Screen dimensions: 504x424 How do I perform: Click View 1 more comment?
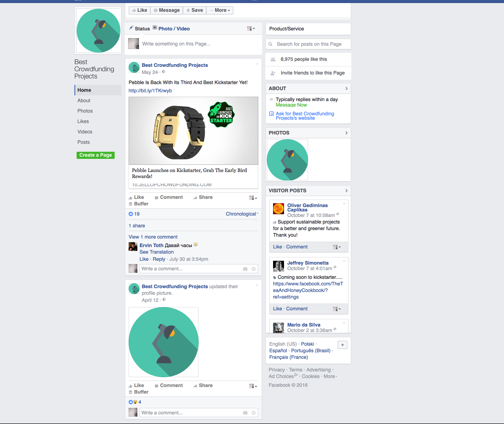point(153,237)
